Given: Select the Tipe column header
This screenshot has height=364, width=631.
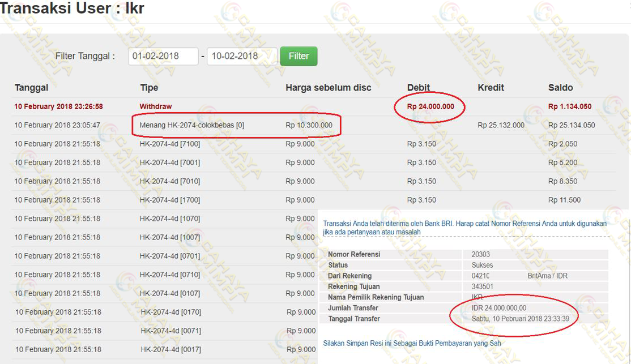Looking at the screenshot, I should pos(149,88).
